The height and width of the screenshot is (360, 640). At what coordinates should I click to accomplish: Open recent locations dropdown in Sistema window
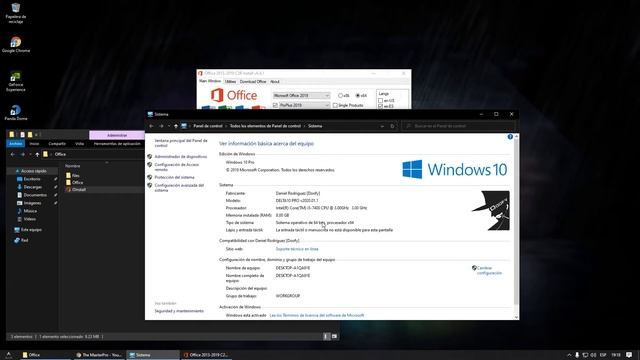[x=169, y=126]
